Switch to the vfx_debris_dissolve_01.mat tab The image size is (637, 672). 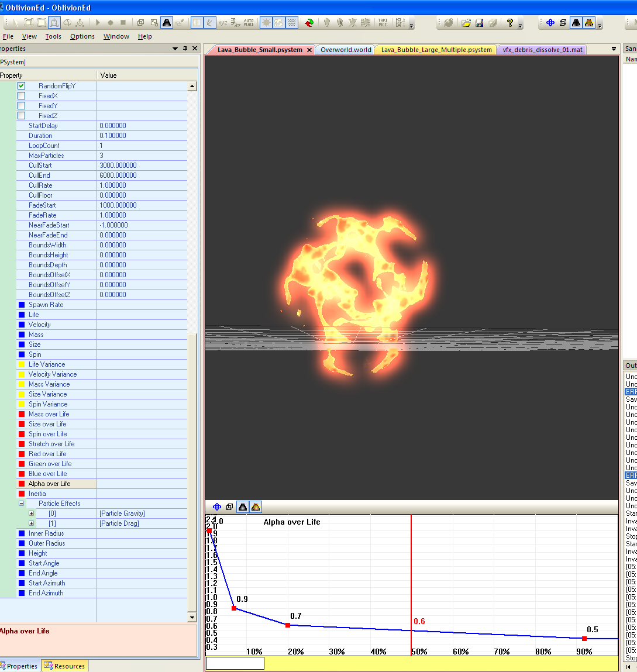click(542, 50)
